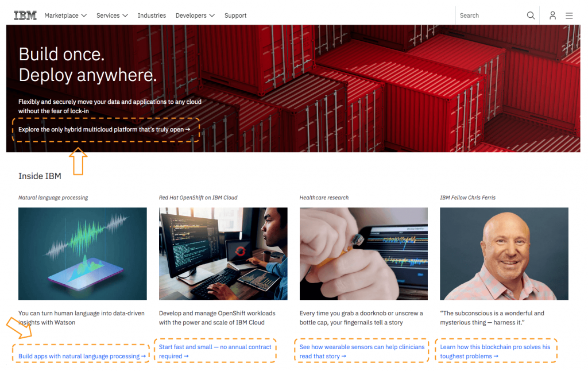Click "Develop and manage OpenShift workloads" description
588x371 pixels.
coord(217,318)
